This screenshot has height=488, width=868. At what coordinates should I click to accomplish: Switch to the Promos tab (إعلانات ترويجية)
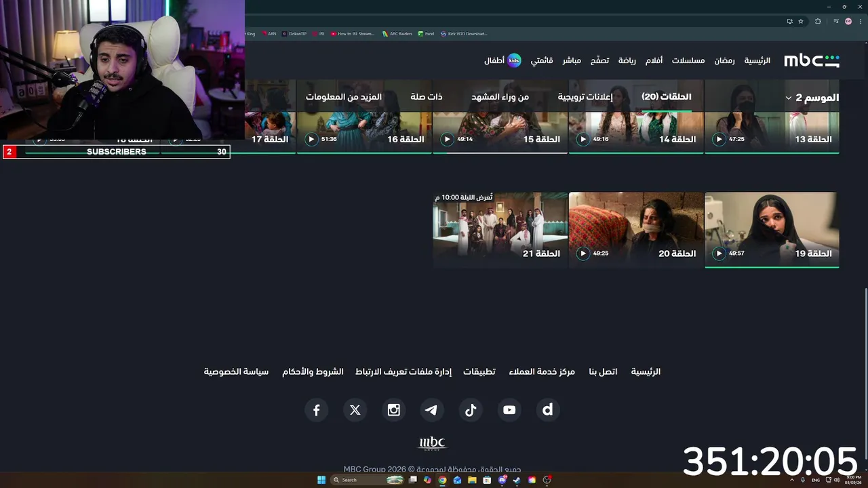tap(585, 97)
